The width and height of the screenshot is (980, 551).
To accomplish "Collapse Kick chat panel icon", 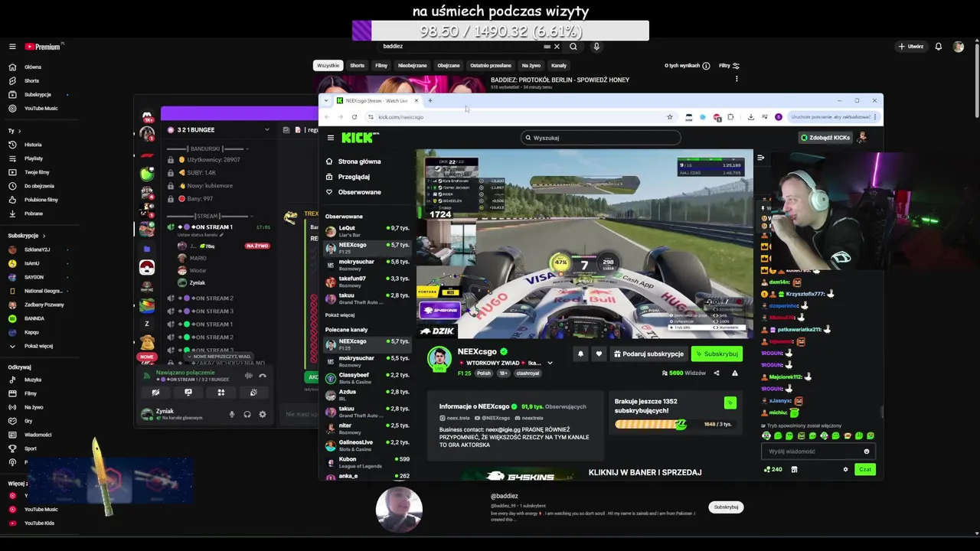I will (760, 158).
